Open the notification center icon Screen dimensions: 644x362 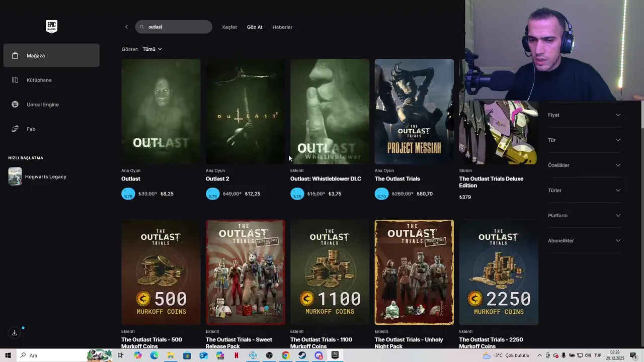click(633, 355)
